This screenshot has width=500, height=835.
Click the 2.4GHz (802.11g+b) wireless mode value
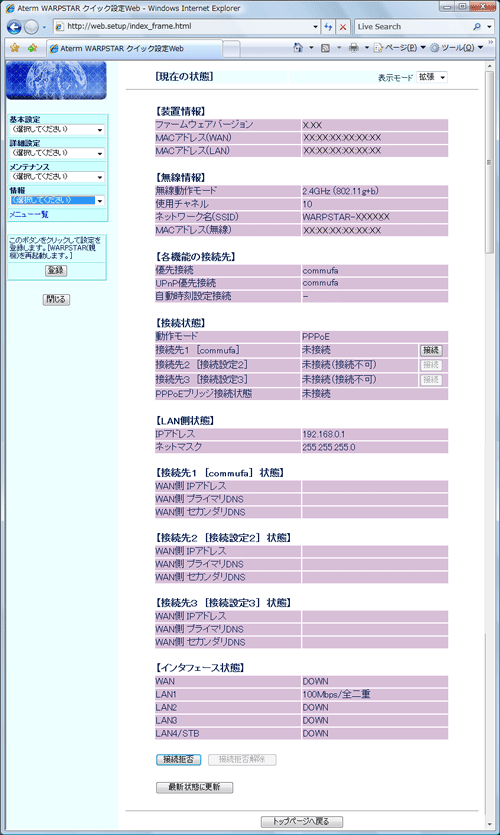tap(341, 191)
